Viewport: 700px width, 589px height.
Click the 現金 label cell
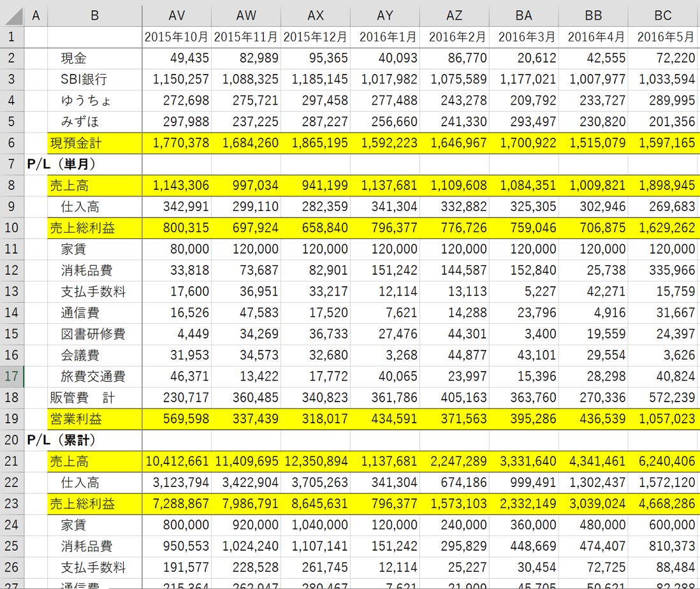pos(94,58)
